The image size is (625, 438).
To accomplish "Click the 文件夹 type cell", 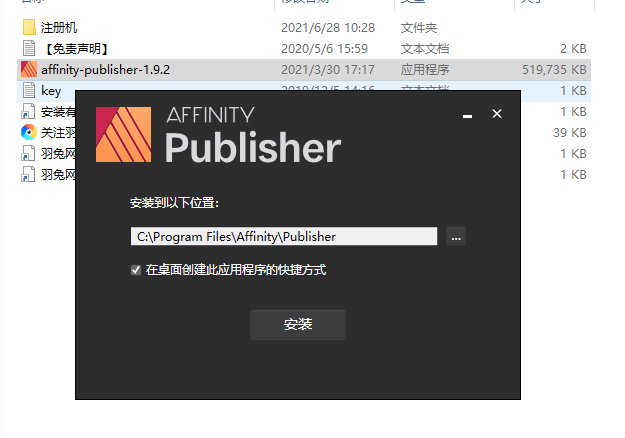I will 419,28.
